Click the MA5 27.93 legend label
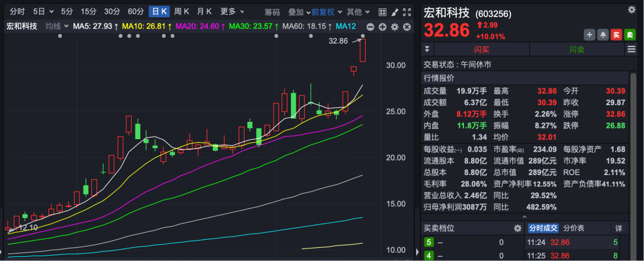Viewport: 644px width, 261px height. [95, 27]
